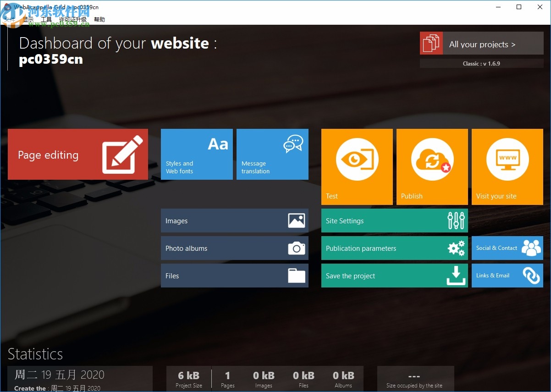Screen dimensions: 551x392
Task: Go to All your projects
Action: point(482,44)
